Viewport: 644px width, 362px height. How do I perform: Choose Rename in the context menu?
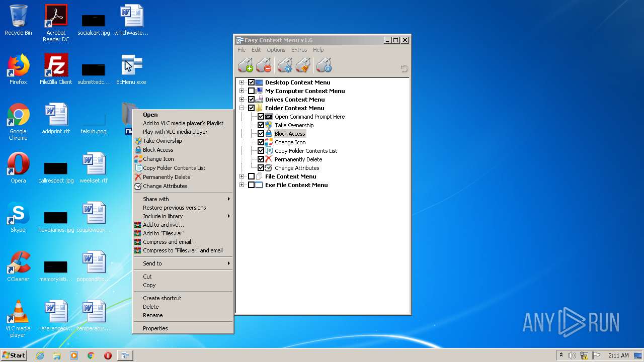pyautogui.click(x=183, y=315)
